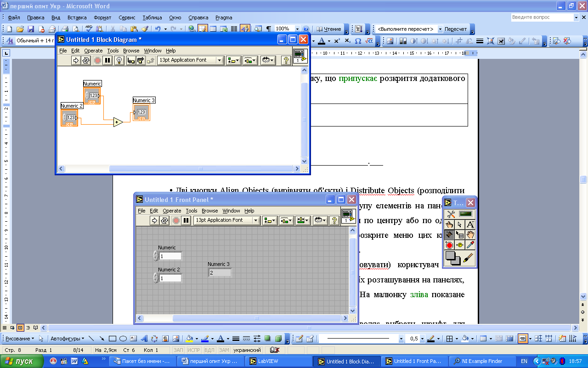Expand Distribute Objects menu in Block Diagram

pos(250,60)
